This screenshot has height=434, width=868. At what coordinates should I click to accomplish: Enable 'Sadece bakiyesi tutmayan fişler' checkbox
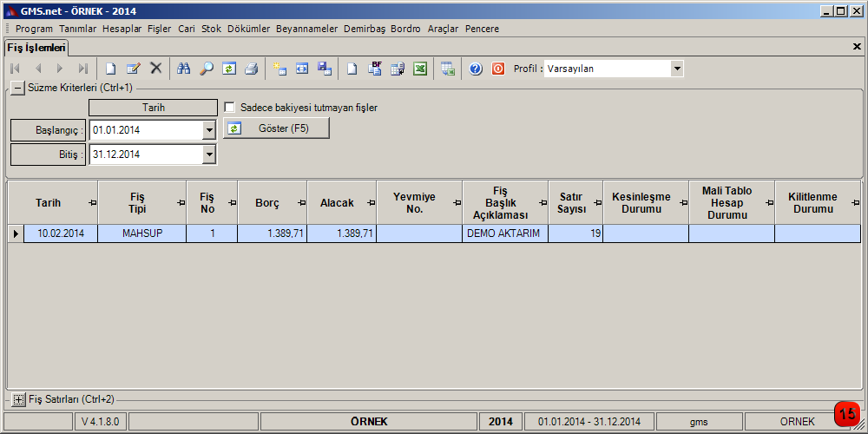point(230,108)
